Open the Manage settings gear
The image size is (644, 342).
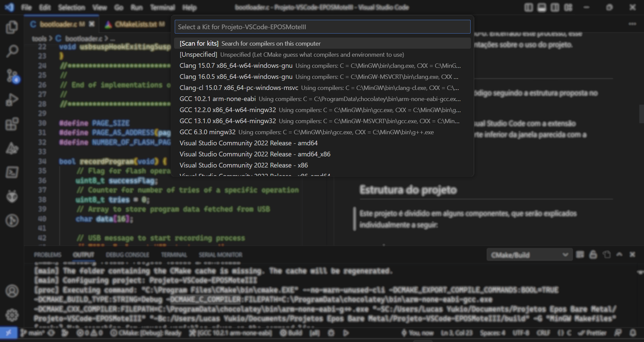point(12,315)
